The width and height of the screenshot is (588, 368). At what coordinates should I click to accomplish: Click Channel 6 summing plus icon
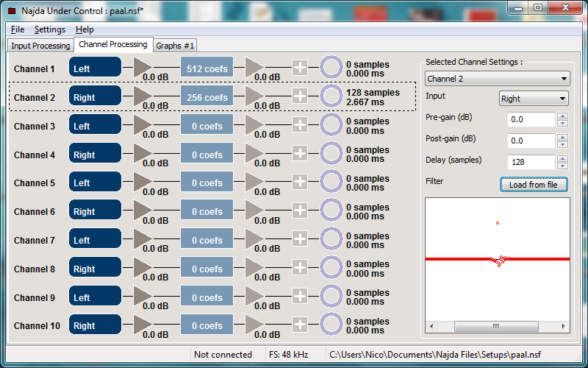click(300, 210)
